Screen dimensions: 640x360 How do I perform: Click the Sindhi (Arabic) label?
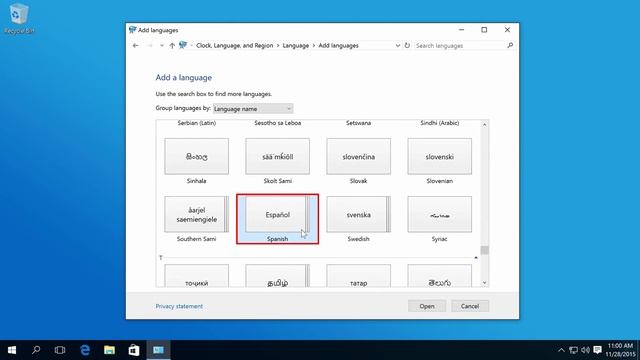coord(440,123)
